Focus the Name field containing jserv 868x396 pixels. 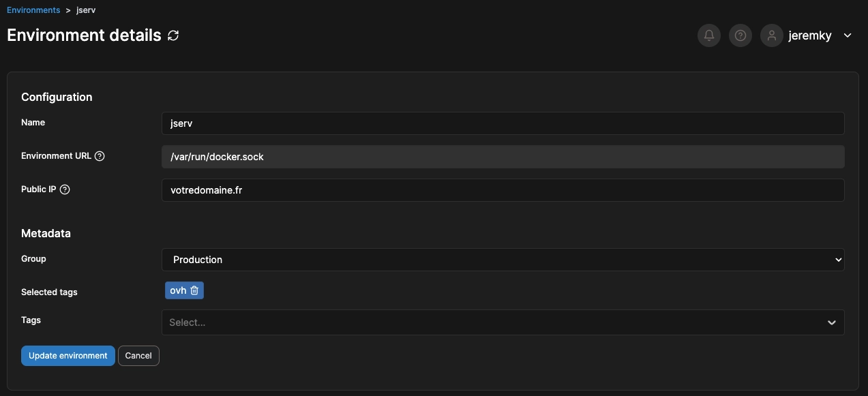click(x=503, y=123)
